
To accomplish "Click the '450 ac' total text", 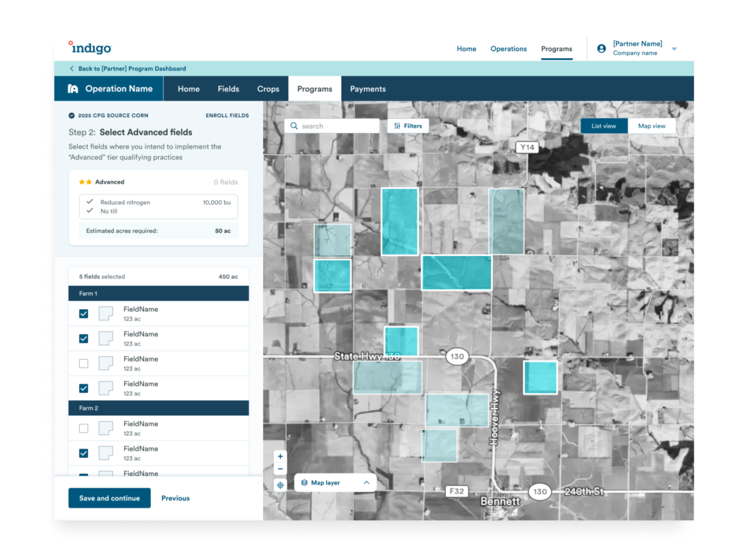I will (228, 276).
